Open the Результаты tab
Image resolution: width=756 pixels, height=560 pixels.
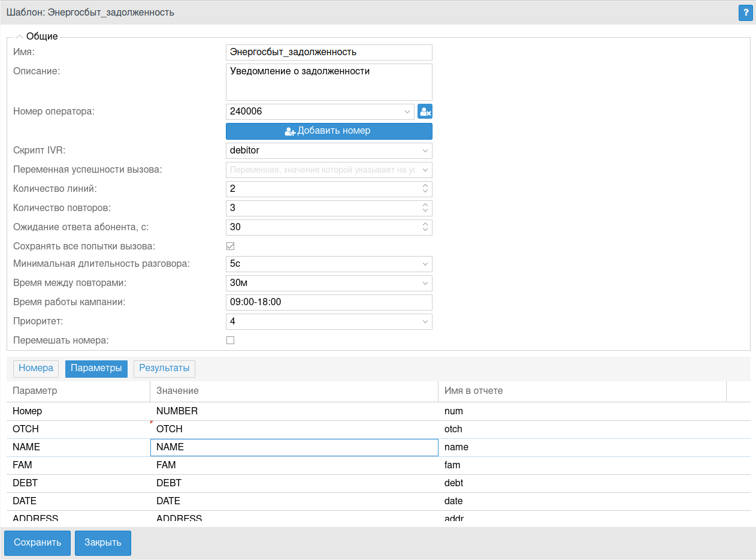tap(164, 368)
